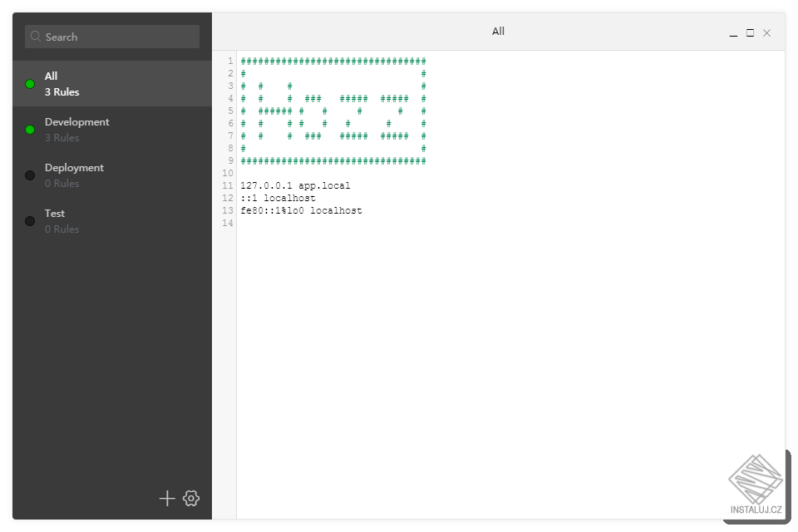Enable the Test group status dot
Image resolution: width=798 pixels, height=532 pixels.
coord(30,221)
